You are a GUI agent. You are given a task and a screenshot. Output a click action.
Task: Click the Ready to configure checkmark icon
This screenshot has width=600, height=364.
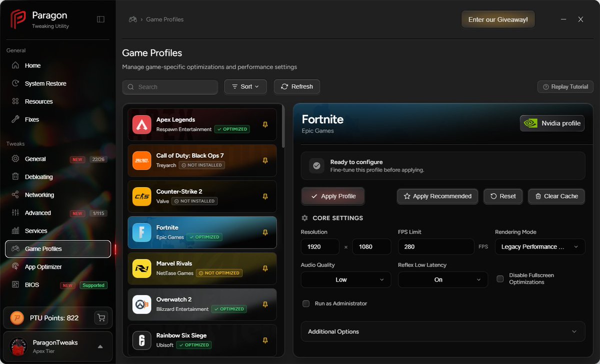[316, 166]
